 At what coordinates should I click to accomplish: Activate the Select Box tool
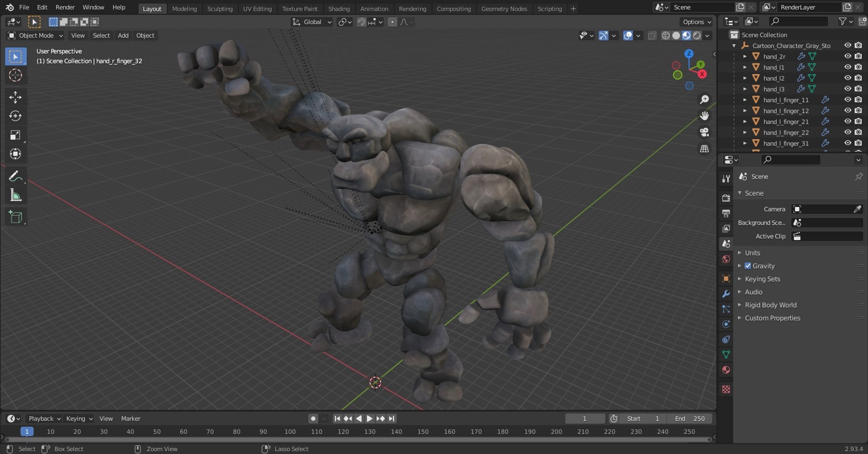pyautogui.click(x=15, y=57)
